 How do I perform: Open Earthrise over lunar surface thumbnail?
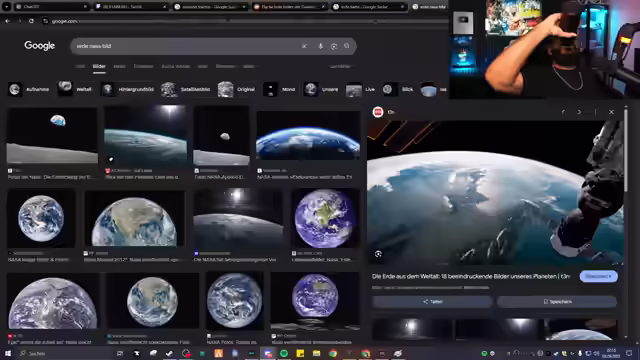[x=52, y=136]
